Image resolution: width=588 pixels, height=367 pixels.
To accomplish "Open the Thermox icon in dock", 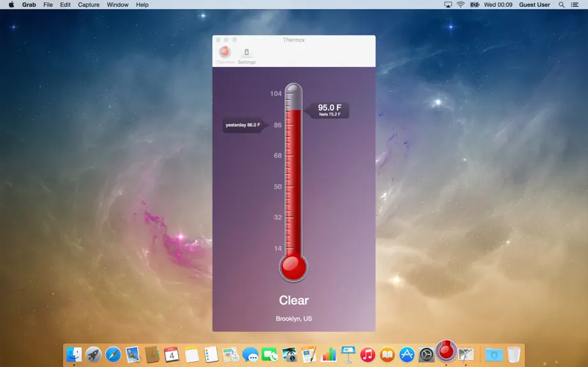I will (446, 351).
